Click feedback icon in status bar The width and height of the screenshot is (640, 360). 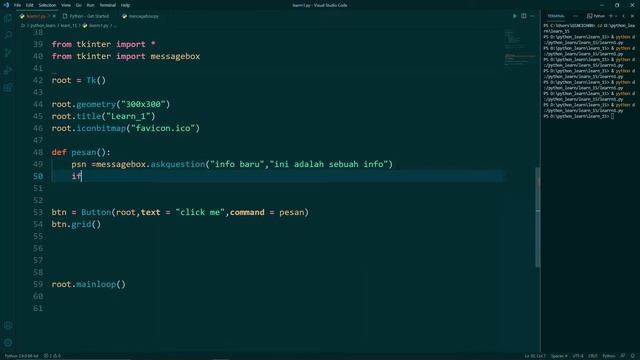(x=623, y=356)
